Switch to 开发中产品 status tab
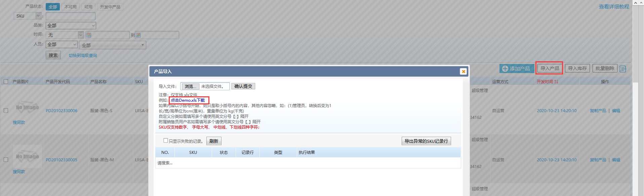This screenshot has height=196, width=644. tap(110, 7)
